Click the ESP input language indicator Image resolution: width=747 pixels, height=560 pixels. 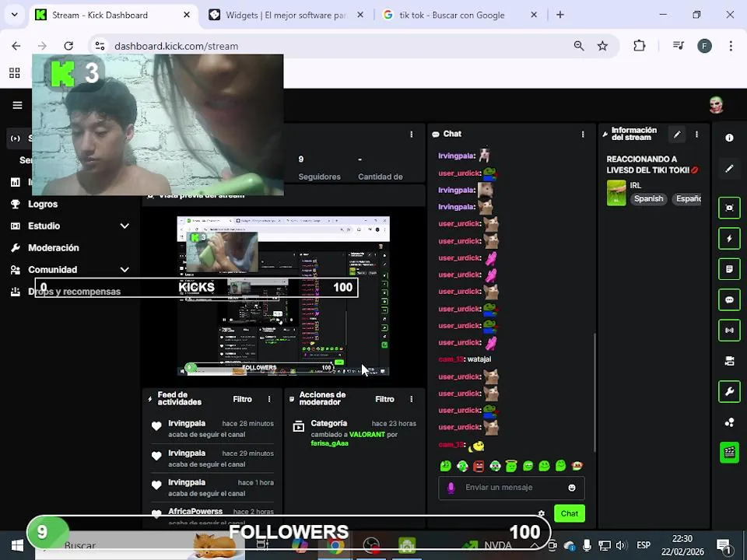coord(644,545)
